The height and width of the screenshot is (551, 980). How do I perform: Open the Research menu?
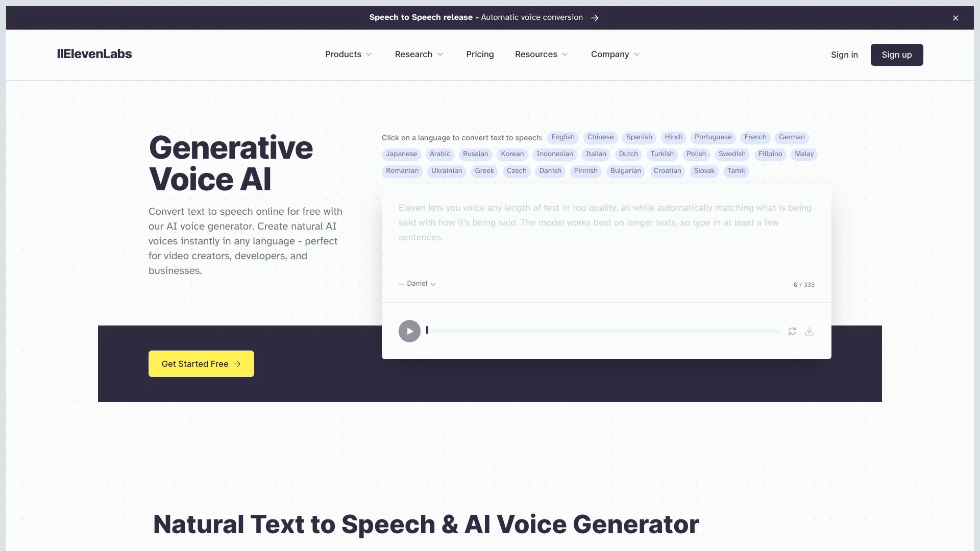[419, 55]
